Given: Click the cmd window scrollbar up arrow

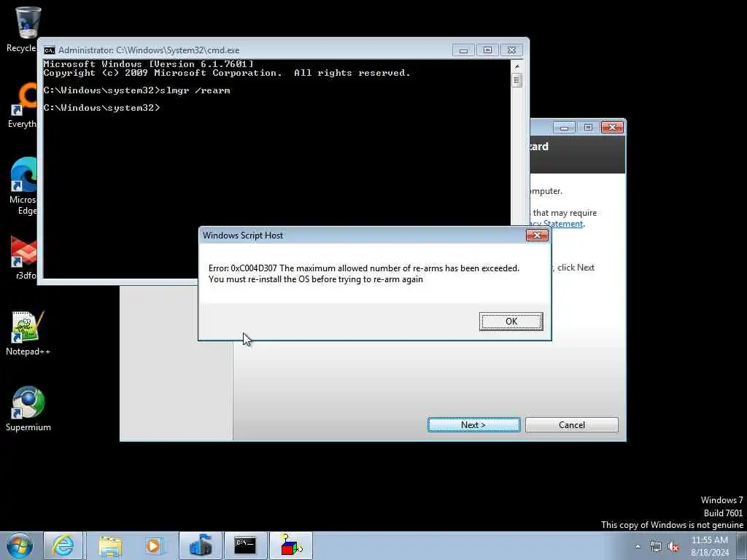Looking at the screenshot, I should point(517,66).
